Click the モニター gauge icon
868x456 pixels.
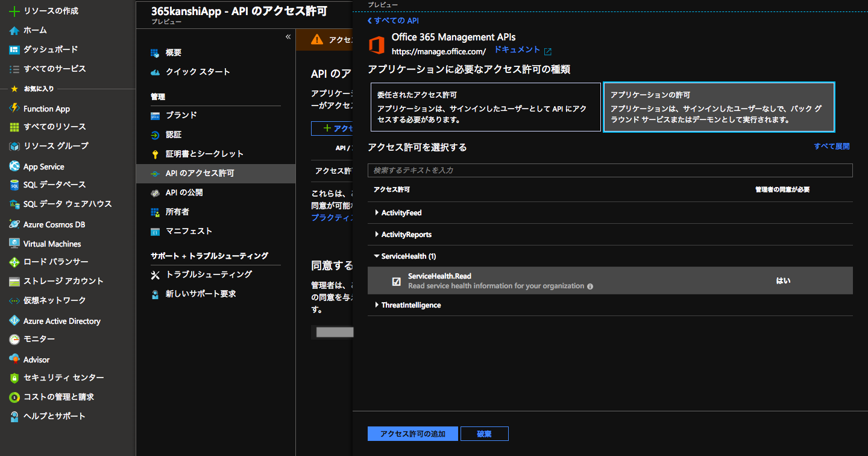14,339
